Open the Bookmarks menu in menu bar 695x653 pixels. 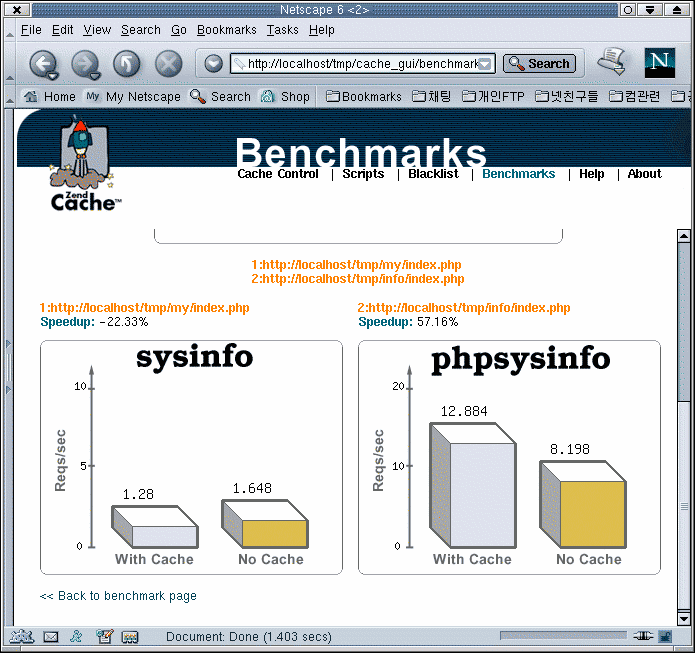pos(227,30)
